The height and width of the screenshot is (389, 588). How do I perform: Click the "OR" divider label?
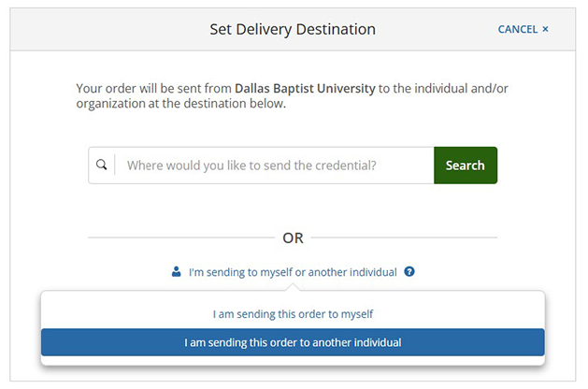pyautogui.click(x=293, y=238)
